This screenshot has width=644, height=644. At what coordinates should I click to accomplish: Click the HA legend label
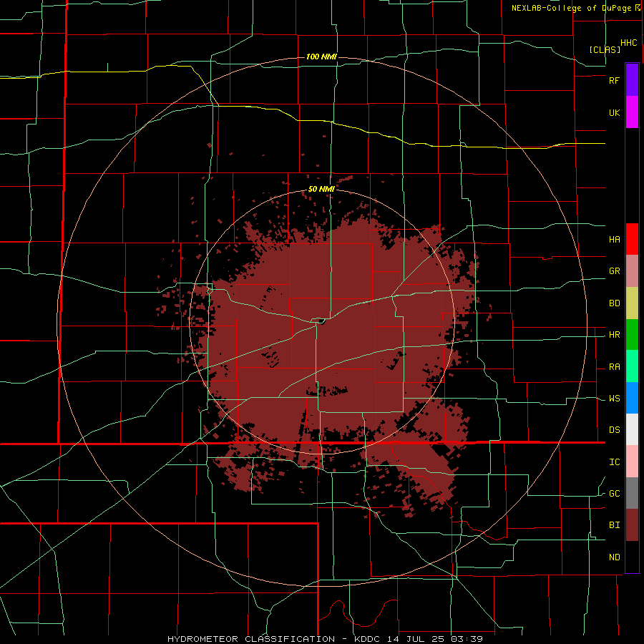(x=614, y=239)
